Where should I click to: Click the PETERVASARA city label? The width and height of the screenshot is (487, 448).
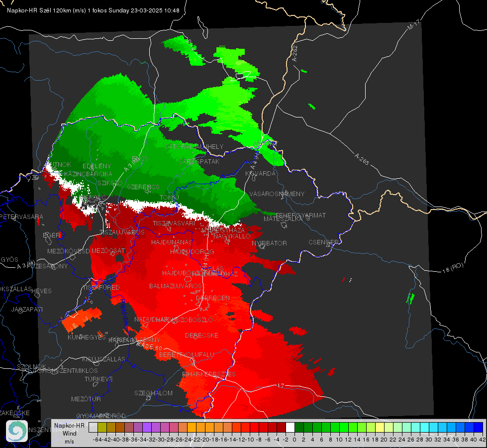21,217
